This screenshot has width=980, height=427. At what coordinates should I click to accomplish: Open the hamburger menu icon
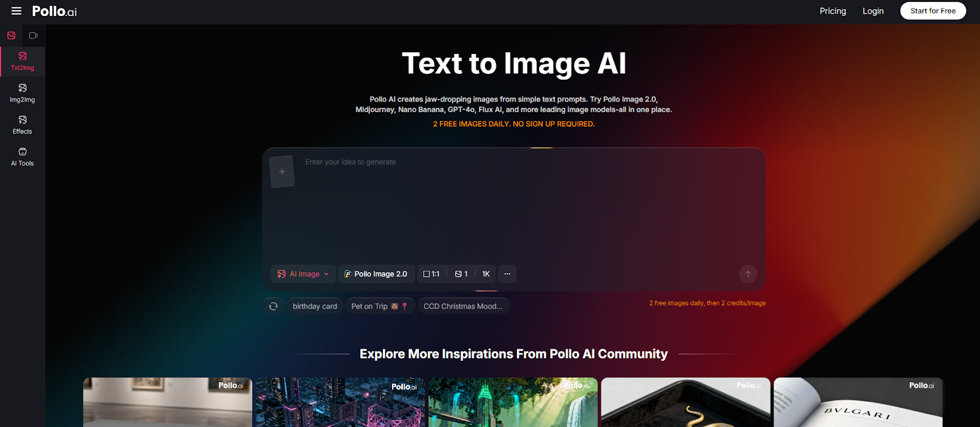17,11
